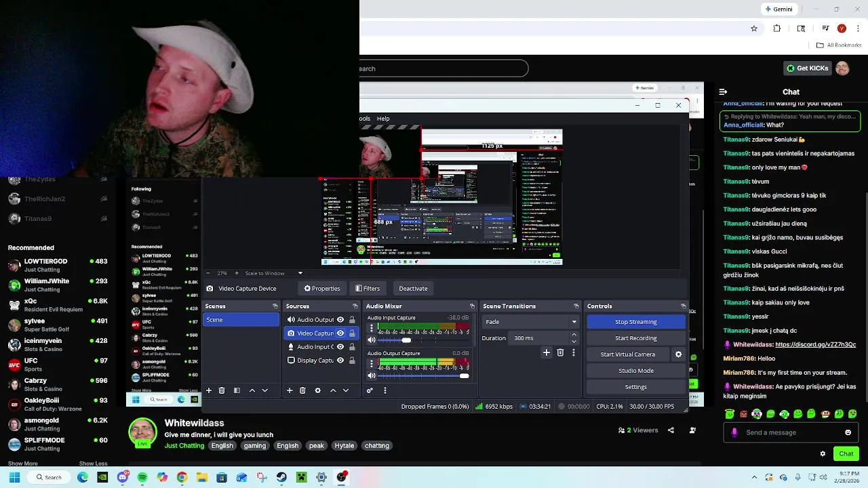Undock the Audio Mixer panel
Viewport: 868px width, 488px height.
click(472, 306)
